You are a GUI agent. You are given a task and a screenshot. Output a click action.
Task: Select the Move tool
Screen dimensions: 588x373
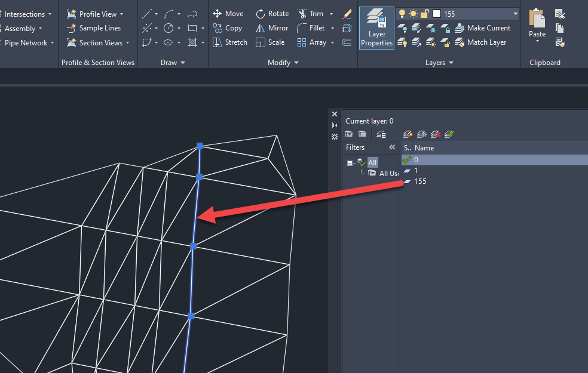228,14
